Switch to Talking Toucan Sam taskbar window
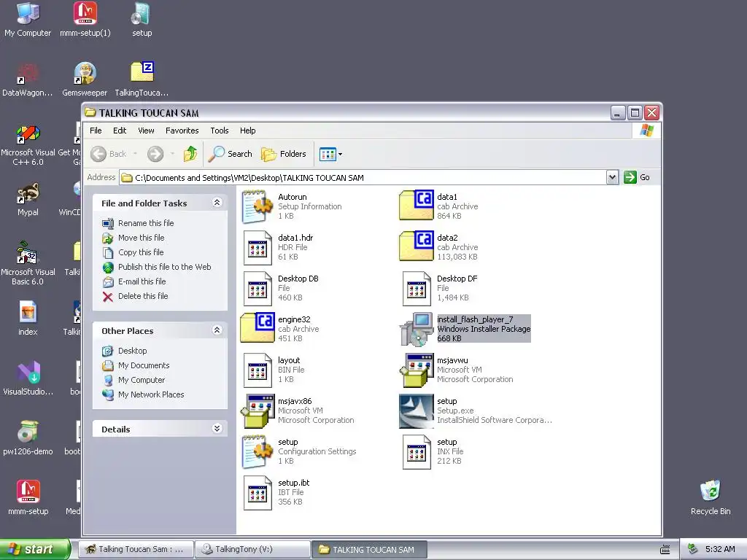747x560 pixels. (136, 549)
